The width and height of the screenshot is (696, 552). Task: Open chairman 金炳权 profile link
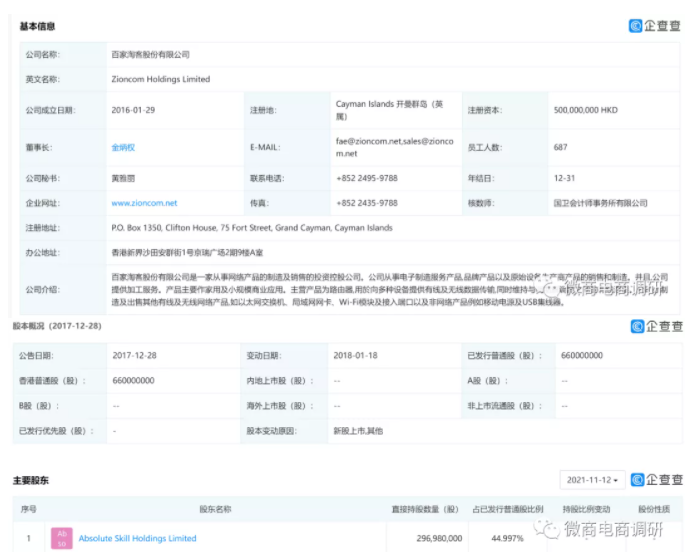pyautogui.click(x=123, y=147)
